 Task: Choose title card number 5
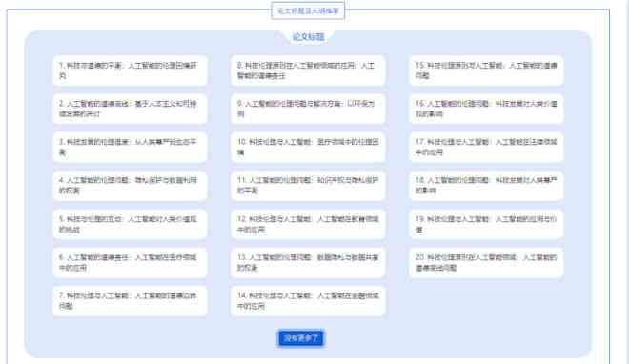pos(130,224)
